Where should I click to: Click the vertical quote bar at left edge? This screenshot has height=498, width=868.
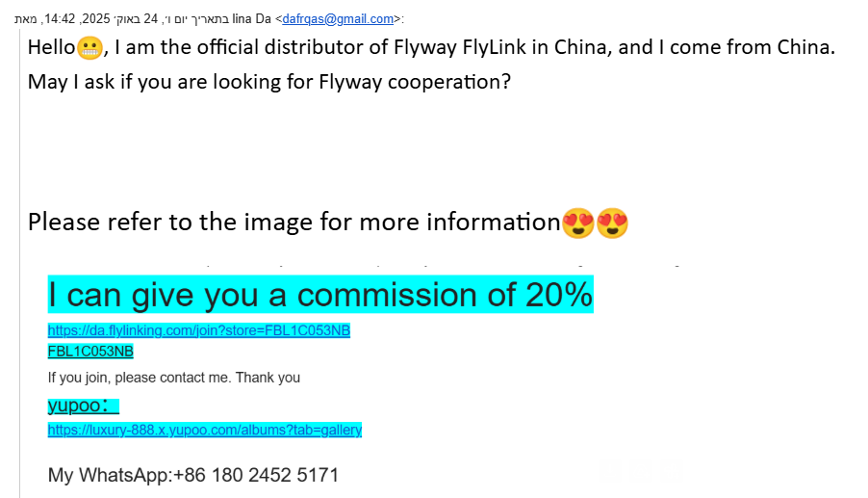(20, 260)
